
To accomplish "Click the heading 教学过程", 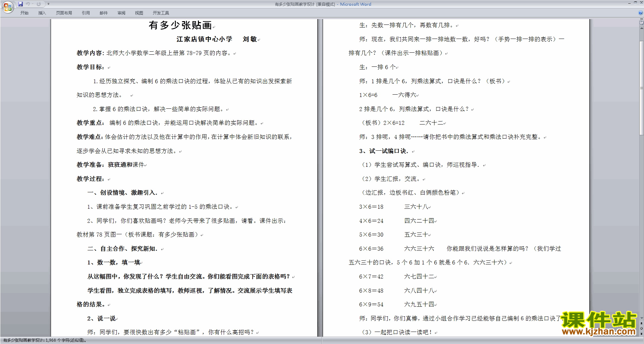I will [x=90, y=179].
